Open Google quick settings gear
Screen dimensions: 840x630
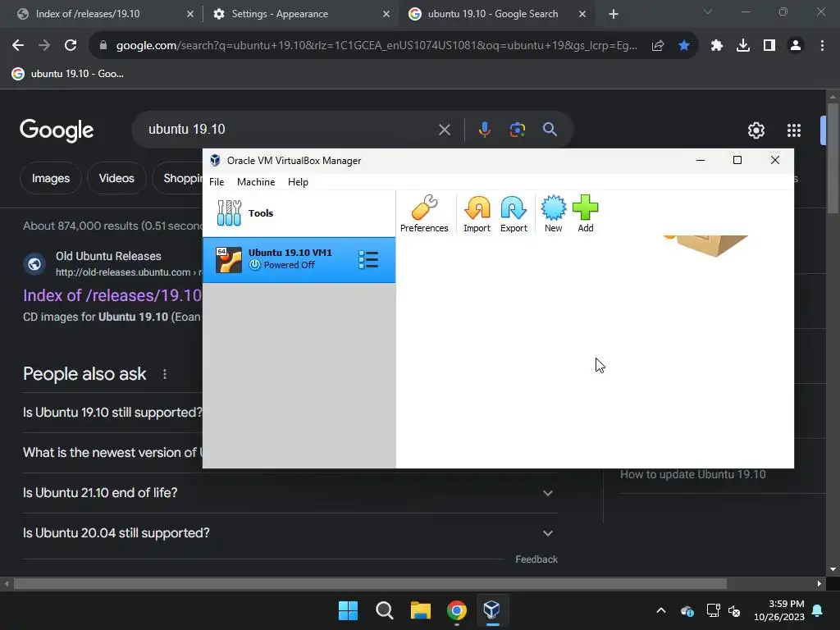click(756, 130)
